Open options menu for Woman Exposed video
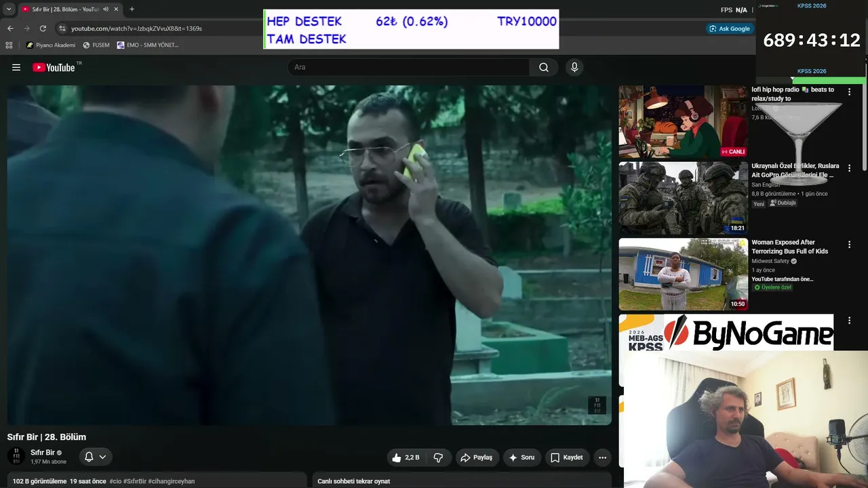868x488 pixels. [849, 245]
